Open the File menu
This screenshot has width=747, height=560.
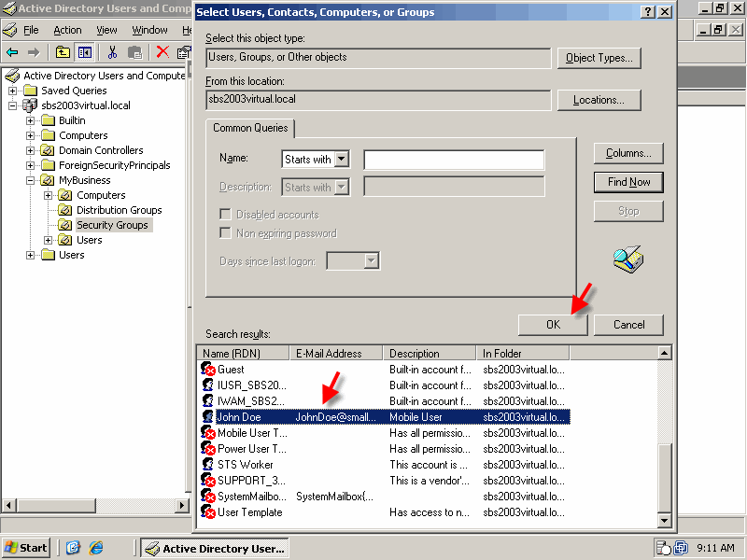click(31, 30)
